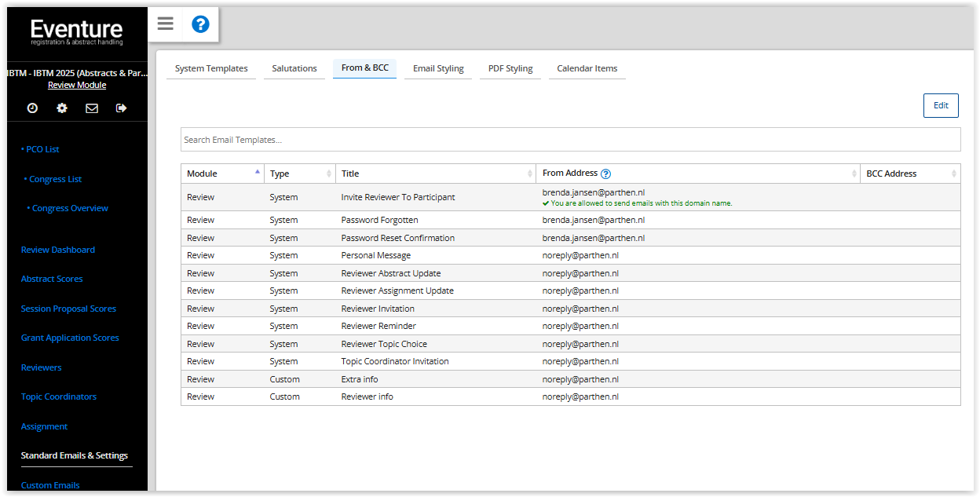Click the blue help question mark icon
This screenshot has height=497, width=980.
click(x=200, y=24)
